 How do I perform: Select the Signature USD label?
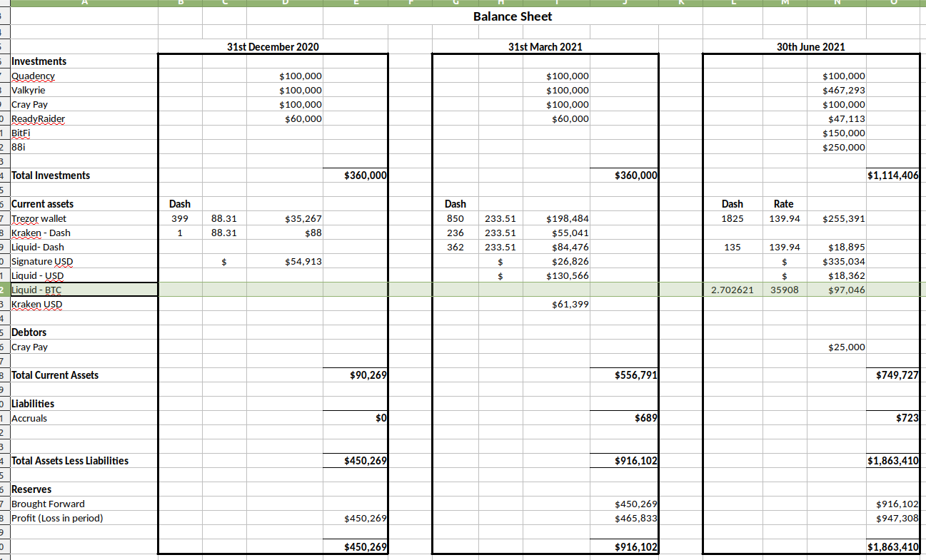41,261
